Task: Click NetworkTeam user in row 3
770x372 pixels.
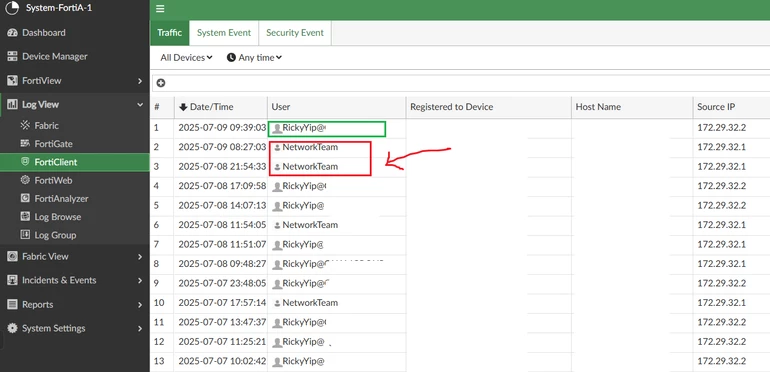Action: 310,166
